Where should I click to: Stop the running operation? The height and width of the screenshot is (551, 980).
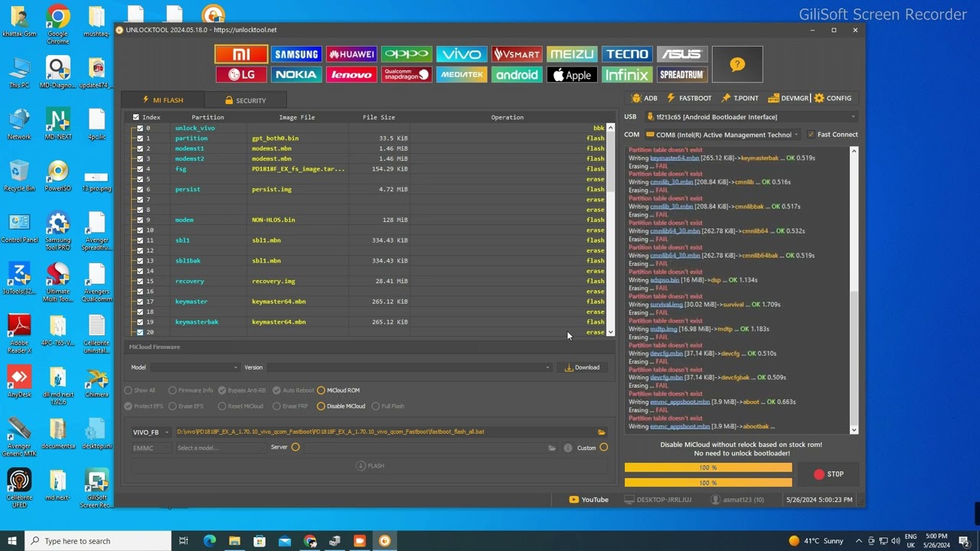(x=829, y=474)
